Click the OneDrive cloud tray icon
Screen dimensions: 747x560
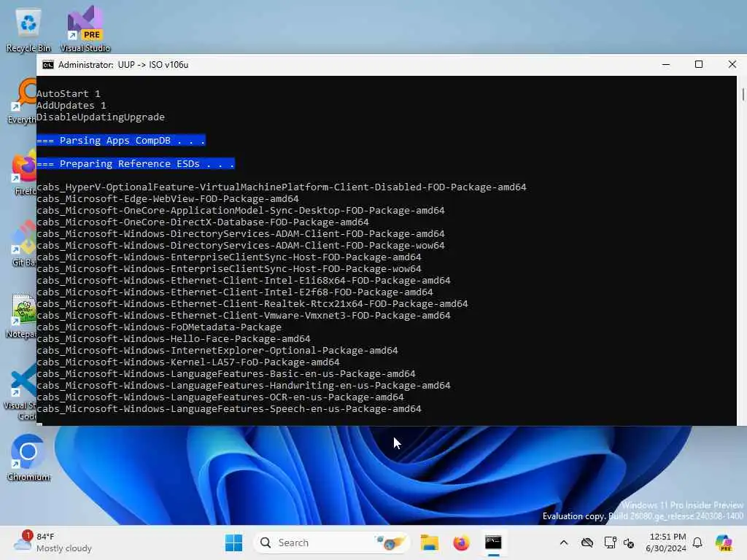pos(587,542)
